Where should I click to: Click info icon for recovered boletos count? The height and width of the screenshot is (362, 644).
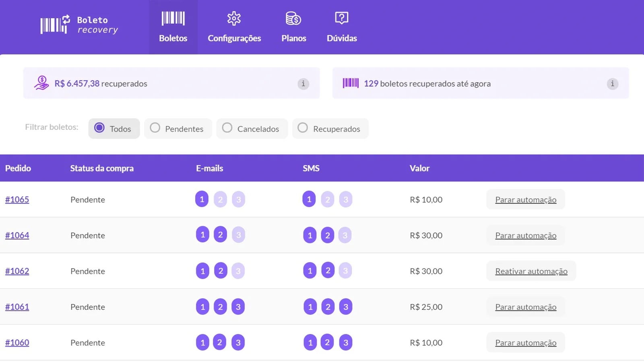click(612, 84)
